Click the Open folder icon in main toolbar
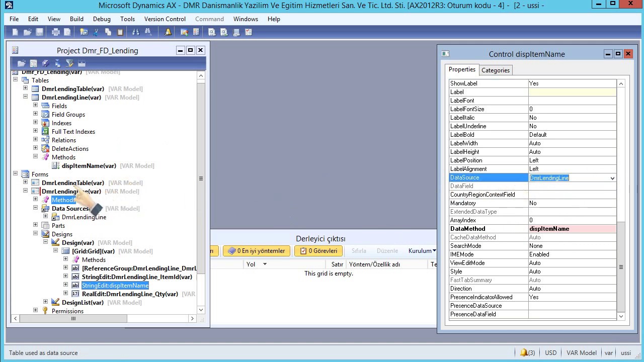Screen dimensions: 644x362 click(x=27, y=32)
